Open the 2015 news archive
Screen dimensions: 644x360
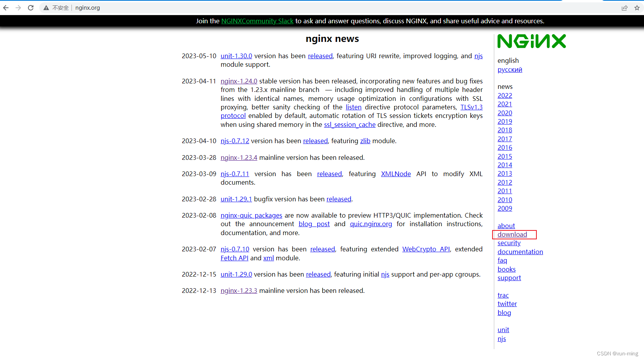(505, 156)
